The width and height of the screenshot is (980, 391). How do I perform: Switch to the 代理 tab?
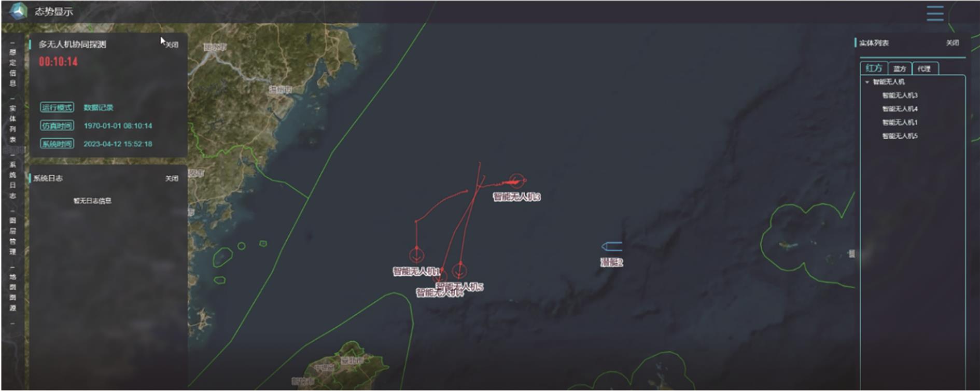(924, 68)
